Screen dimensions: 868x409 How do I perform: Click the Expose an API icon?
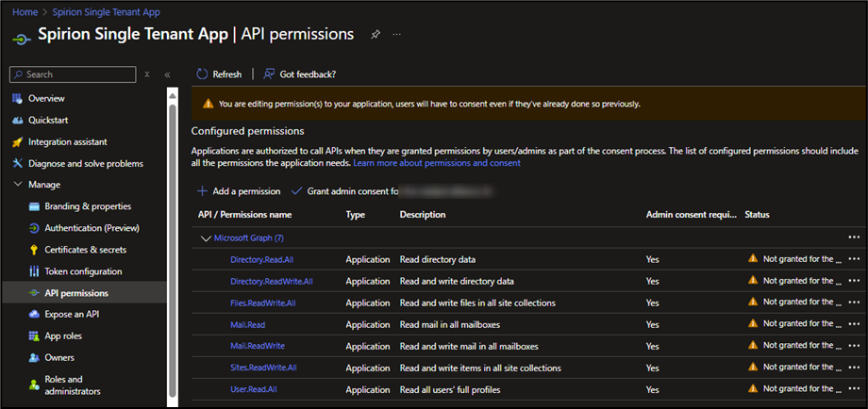point(35,315)
